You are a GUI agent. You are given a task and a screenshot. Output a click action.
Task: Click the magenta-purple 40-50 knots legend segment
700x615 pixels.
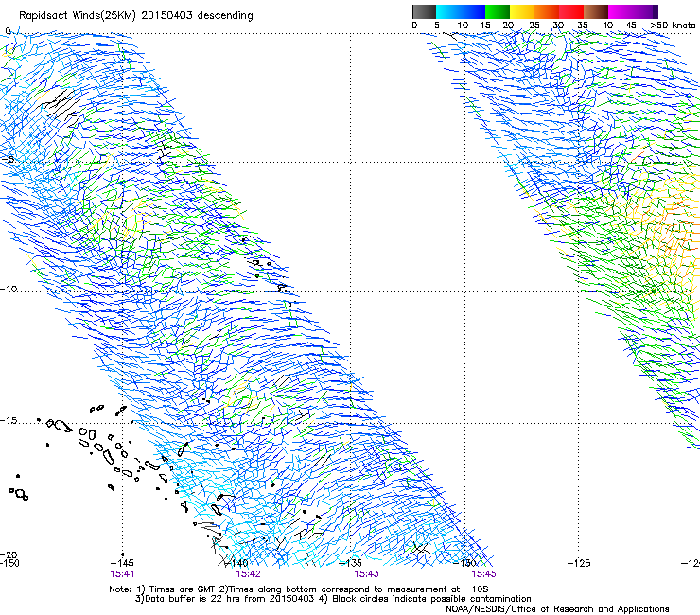[x=633, y=11]
